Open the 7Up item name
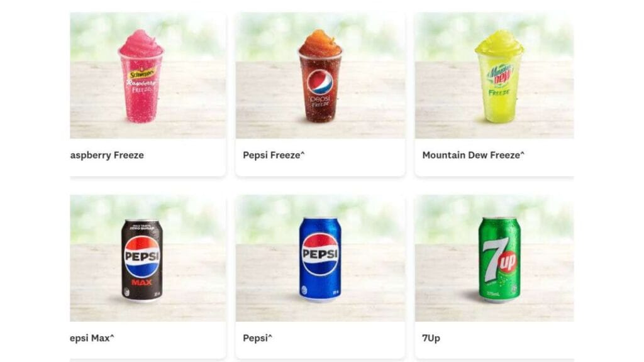The image size is (644, 362). 431,338
